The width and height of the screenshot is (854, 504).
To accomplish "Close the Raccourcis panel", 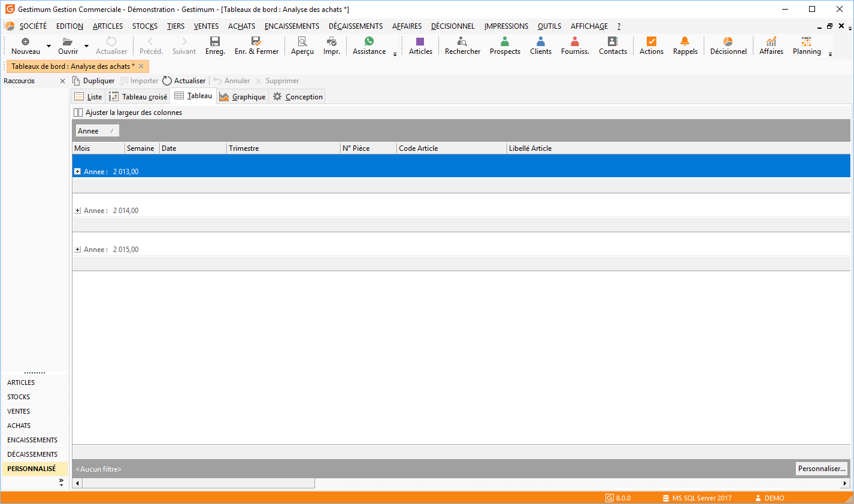I will (62, 81).
